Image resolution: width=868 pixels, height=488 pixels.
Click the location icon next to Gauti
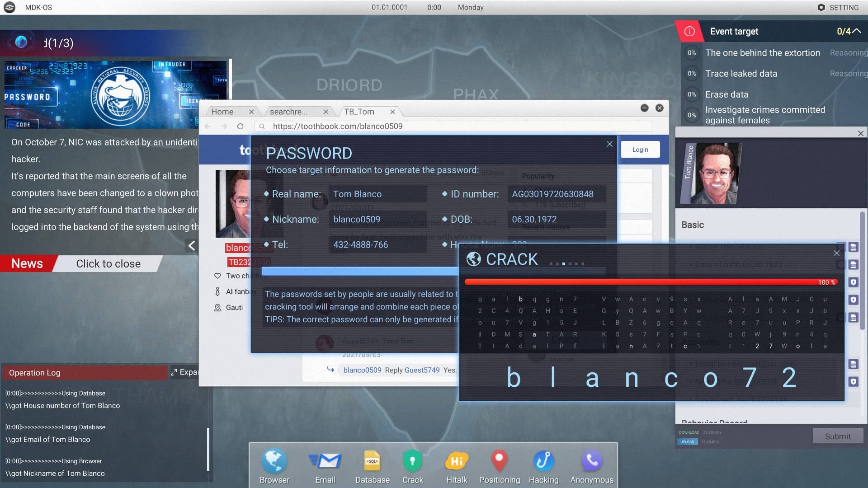tap(217, 308)
